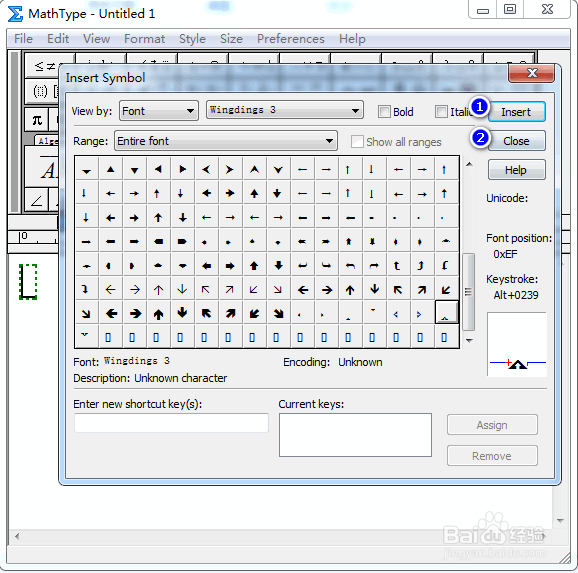The height and width of the screenshot is (573, 578).
Task: Open the Size menu
Action: (231, 39)
